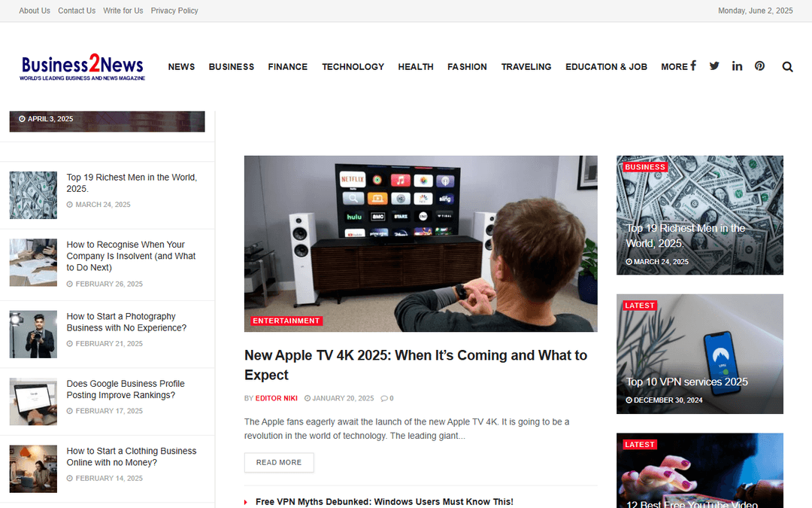Open the Technology menu item
The width and height of the screenshot is (812, 508).
coord(353,67)
